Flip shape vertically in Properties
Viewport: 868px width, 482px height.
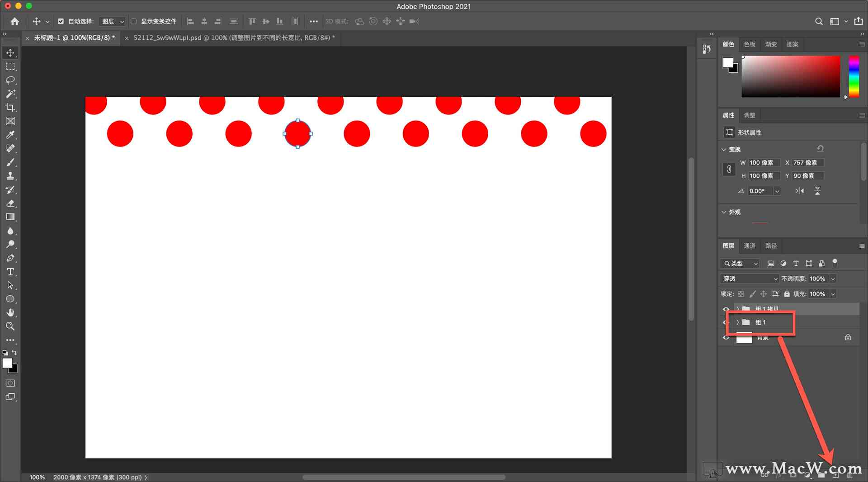[x=817, y=191]
